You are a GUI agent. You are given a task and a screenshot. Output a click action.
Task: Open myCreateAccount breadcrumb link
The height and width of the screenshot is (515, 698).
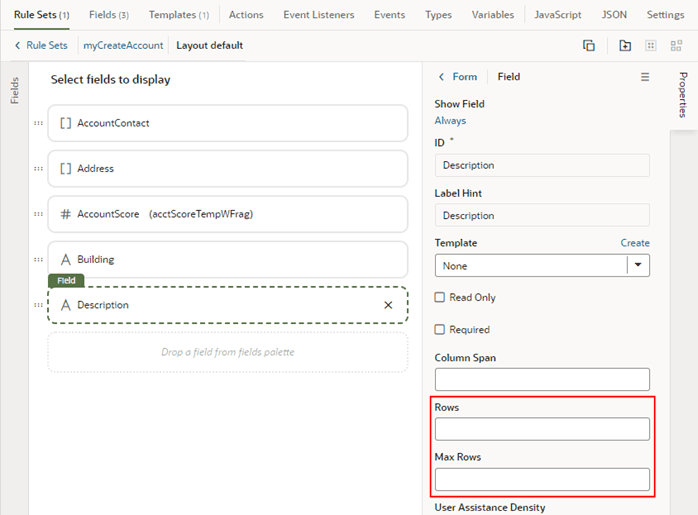click(x=123, y=45)
